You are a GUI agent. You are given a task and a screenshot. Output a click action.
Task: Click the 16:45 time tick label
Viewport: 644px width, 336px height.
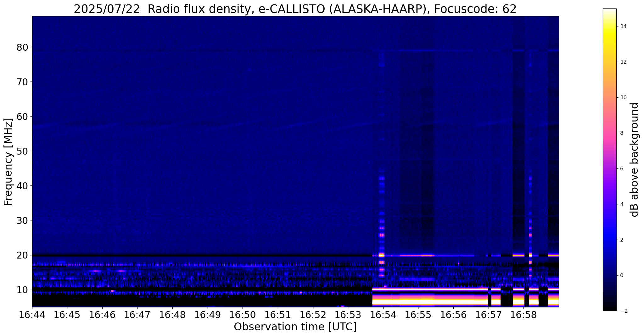[67, 315]
